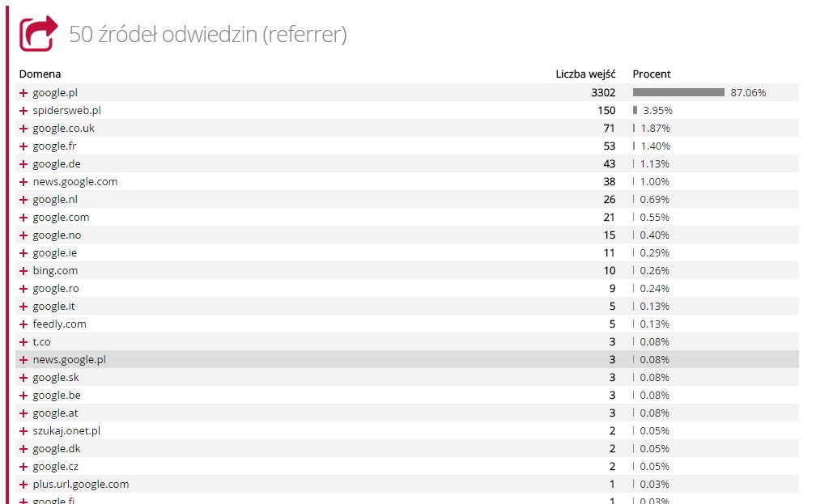Click plus icon next to t.co

pos(23,342)
